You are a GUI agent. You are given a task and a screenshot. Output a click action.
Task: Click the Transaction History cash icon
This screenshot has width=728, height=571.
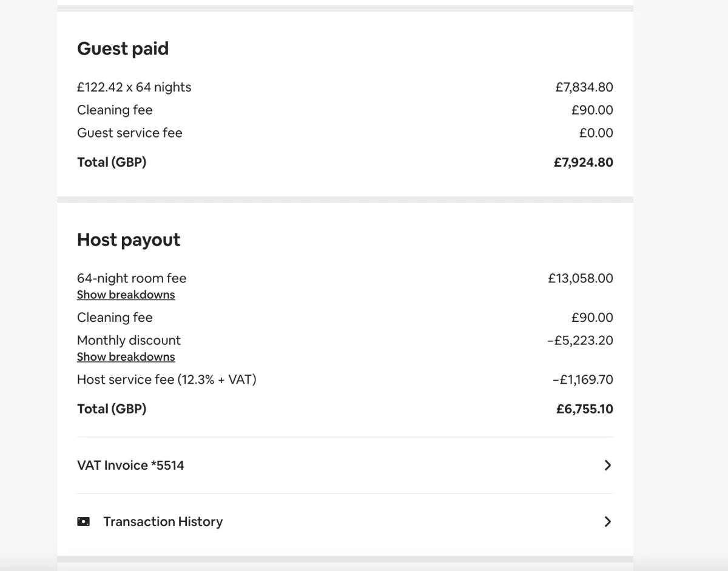point(84,521)
